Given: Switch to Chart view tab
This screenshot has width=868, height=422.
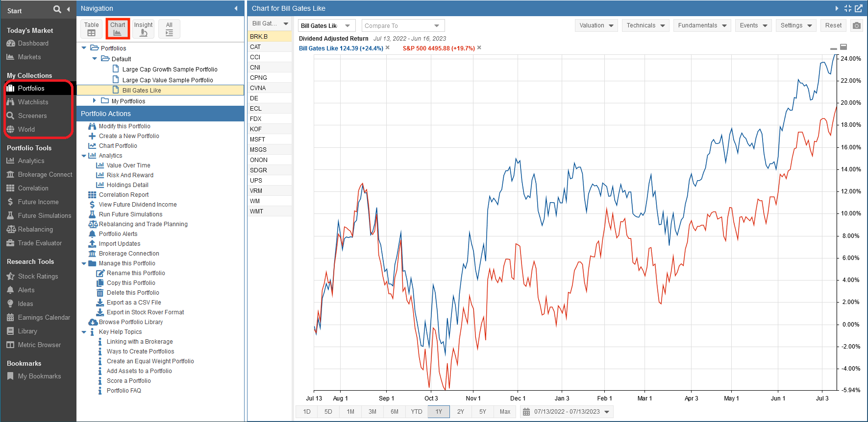Looking at the screenshot, I should pyautogui.click(x=118, y=29).
